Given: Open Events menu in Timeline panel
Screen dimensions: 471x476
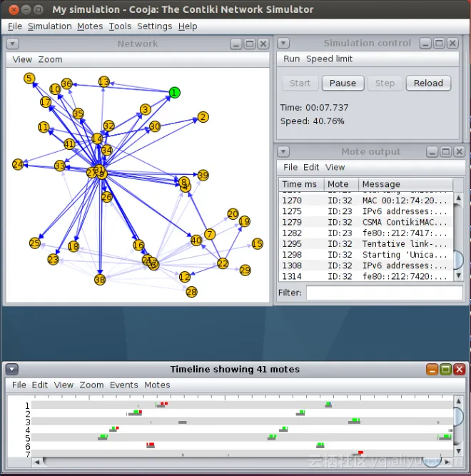Looking at the screenshot, I should (123, 385).
